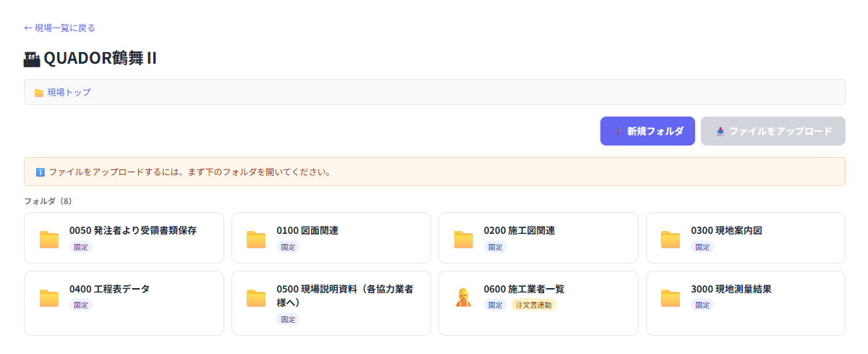Select the 0100 図面関連 title
Viewport: 868px width, 354px height.
307,231
